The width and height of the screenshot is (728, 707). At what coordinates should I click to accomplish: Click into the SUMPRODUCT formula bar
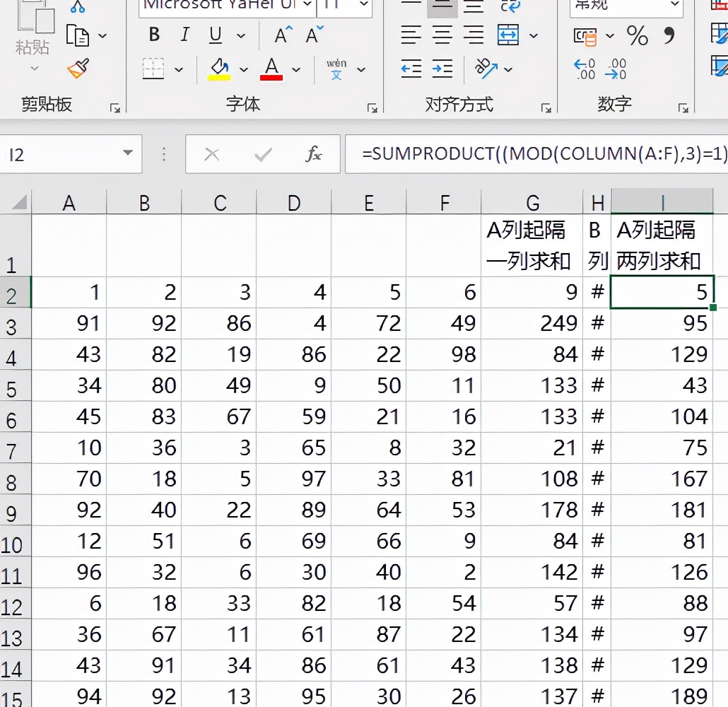coord(536,153)
